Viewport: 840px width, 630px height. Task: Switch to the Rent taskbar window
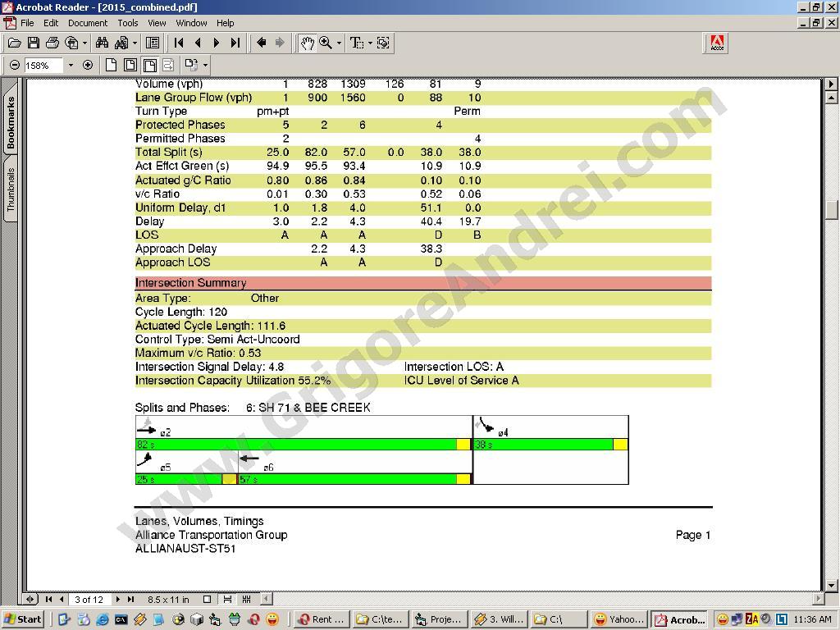click(322, 619)
